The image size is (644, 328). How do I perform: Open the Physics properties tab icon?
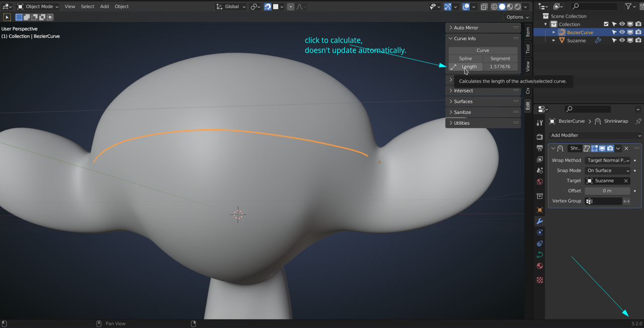click(x=540, y=232)
